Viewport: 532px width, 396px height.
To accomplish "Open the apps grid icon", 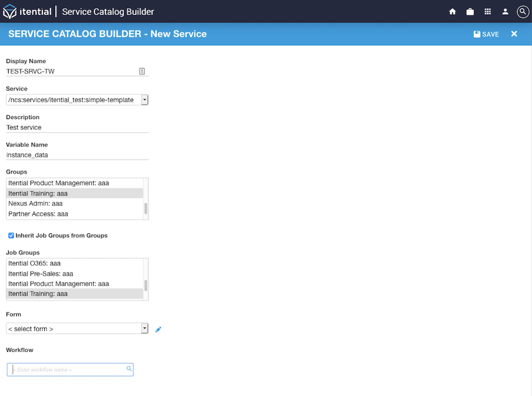I will (x=488, y=12).
